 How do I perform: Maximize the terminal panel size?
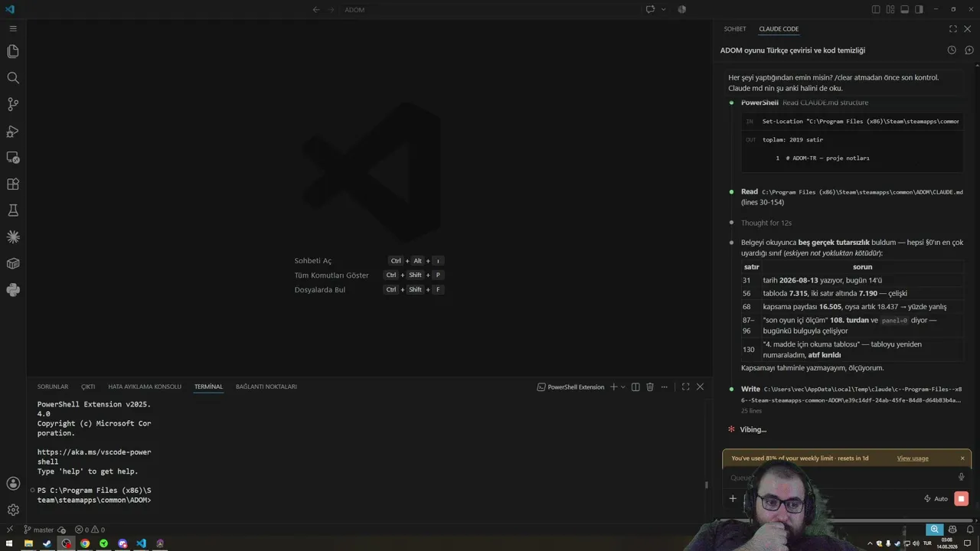coord(685,387)
